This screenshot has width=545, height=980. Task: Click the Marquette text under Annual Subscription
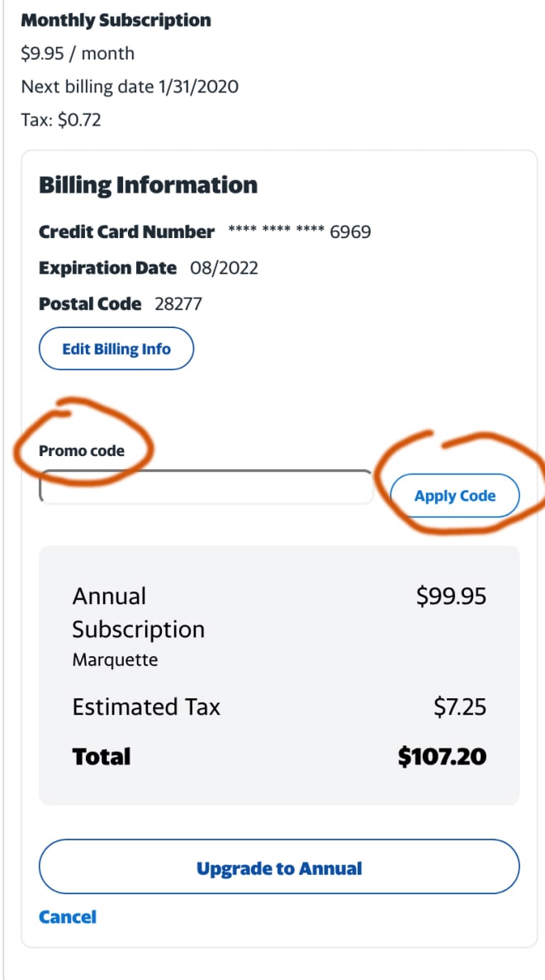point(115,660)
